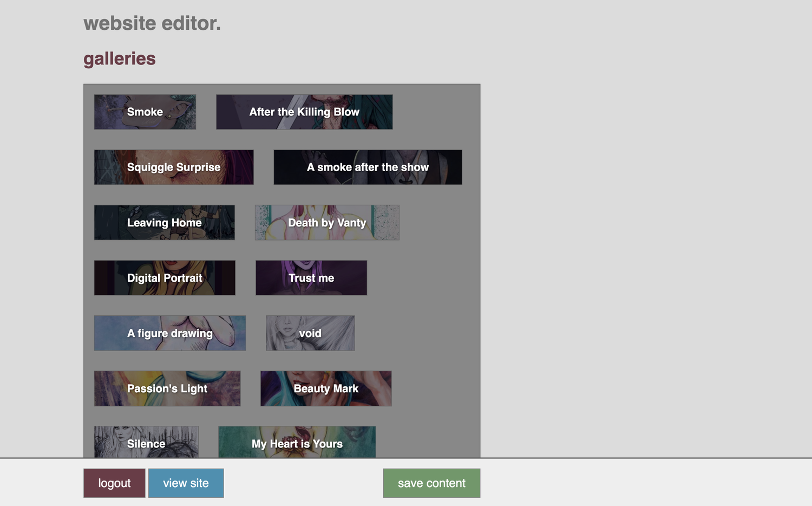Click the Trust me gallery
The width and height of the screenshot is (812, 506).
point(311,277)
